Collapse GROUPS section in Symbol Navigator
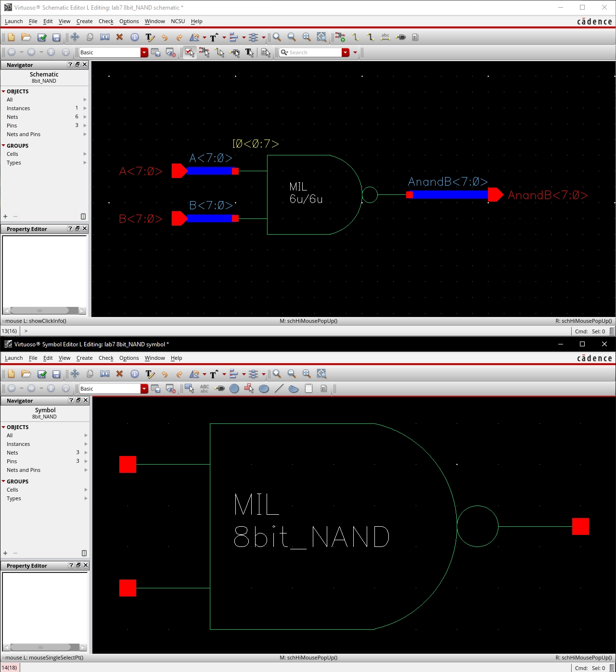 [x=3, y=482]
